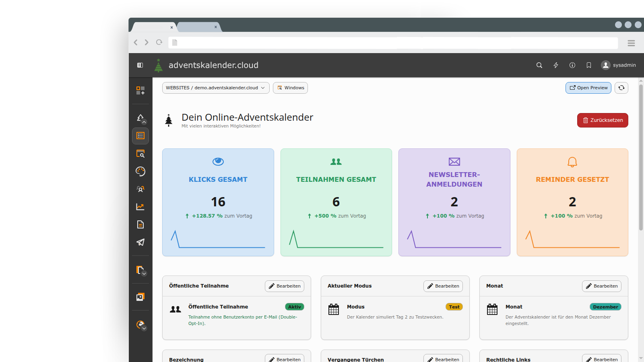Select the highlighted list sidebar icon
Viewport: 644px width, 362px height.
click(140, 136)
